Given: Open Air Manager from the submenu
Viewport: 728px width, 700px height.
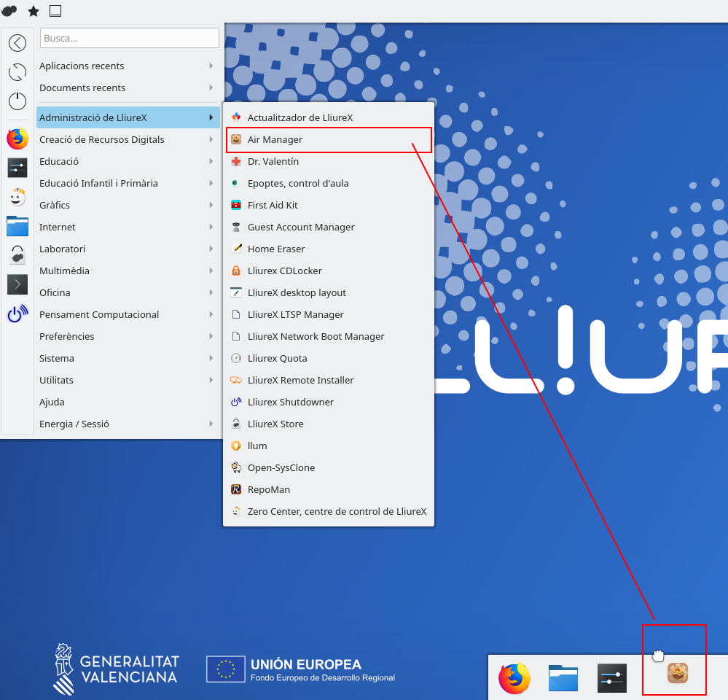Looking at the screenshot, I should [275, 139].
